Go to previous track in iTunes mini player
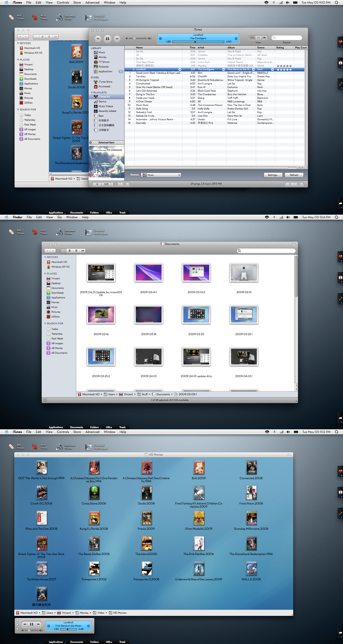343x644 pixels. pos(25,624)
